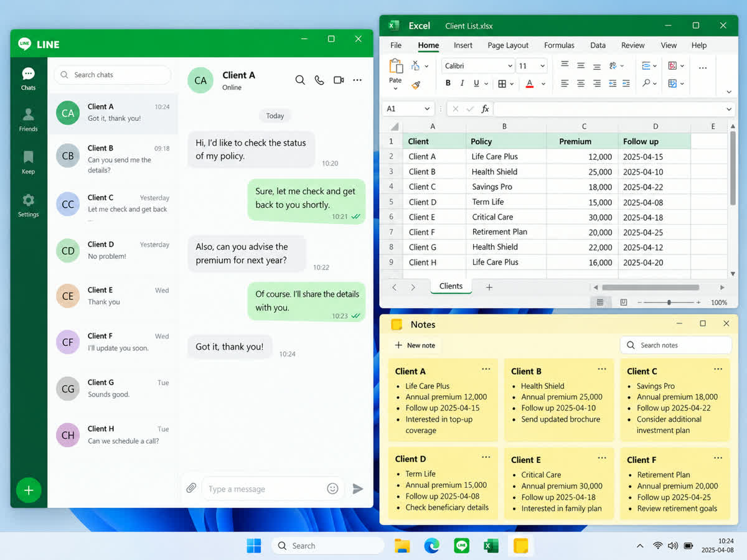Switch to Page Layout view in status bar
This screenshot has height=560, width=747.
(x=624, y=302)
